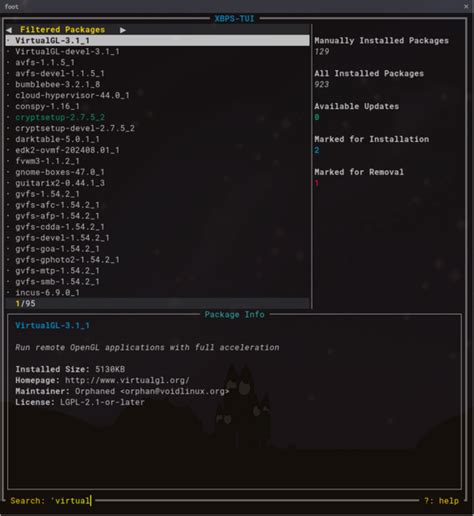Click the License LGPL-2.1-or-later line

80,402
